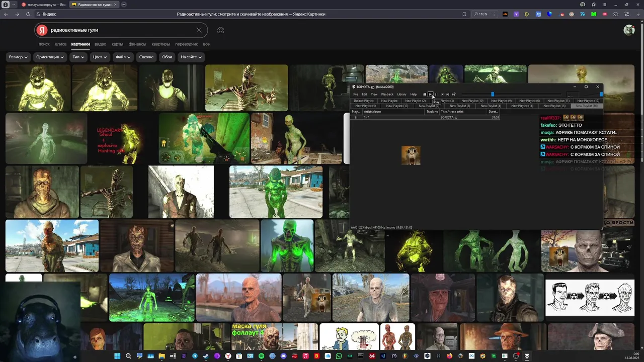The width and height of the screenshot is (644, 362).
Task: Open the Windows Start menu
Action: pyautogui.click(x=117, y=356)
